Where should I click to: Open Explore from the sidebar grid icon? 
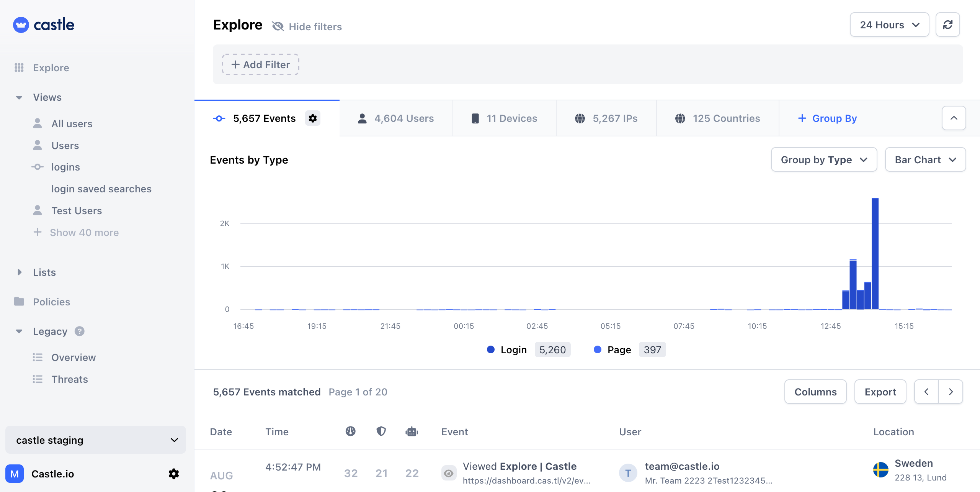point(19,67)
